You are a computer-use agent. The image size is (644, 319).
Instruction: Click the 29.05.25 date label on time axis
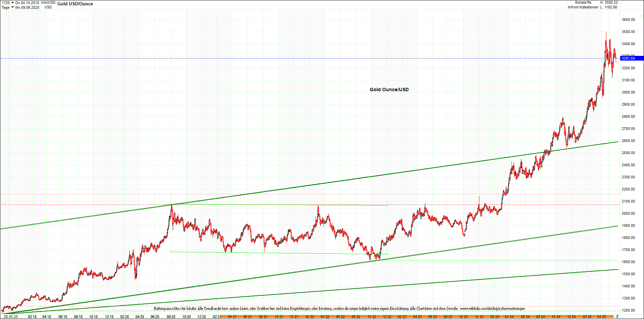click(11, 317)
